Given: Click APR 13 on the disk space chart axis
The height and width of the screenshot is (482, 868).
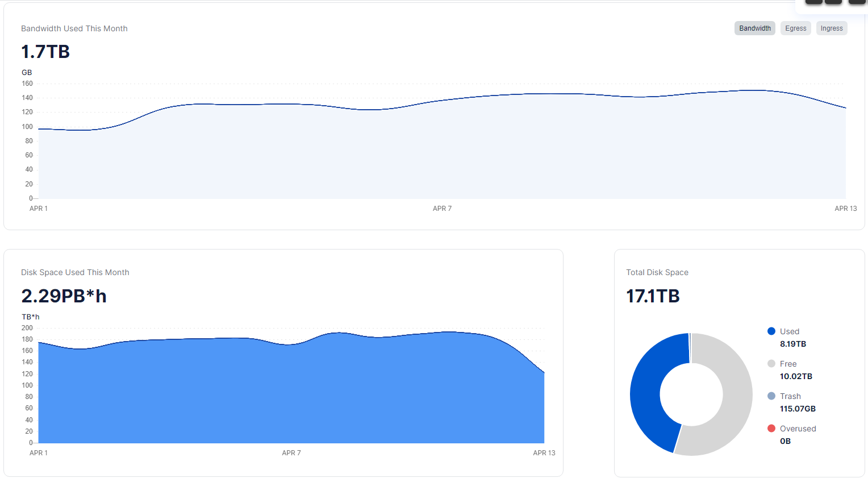Looking at the screenshot, I should pos(544,453).
